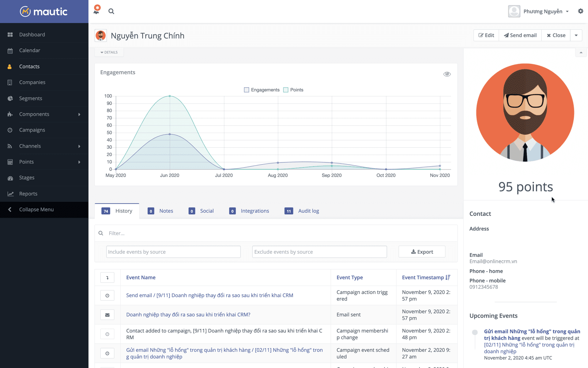This screenshot has height=368, width=588.
Task: Open the notifications bell icon
Action: click(x=96, y=11)
